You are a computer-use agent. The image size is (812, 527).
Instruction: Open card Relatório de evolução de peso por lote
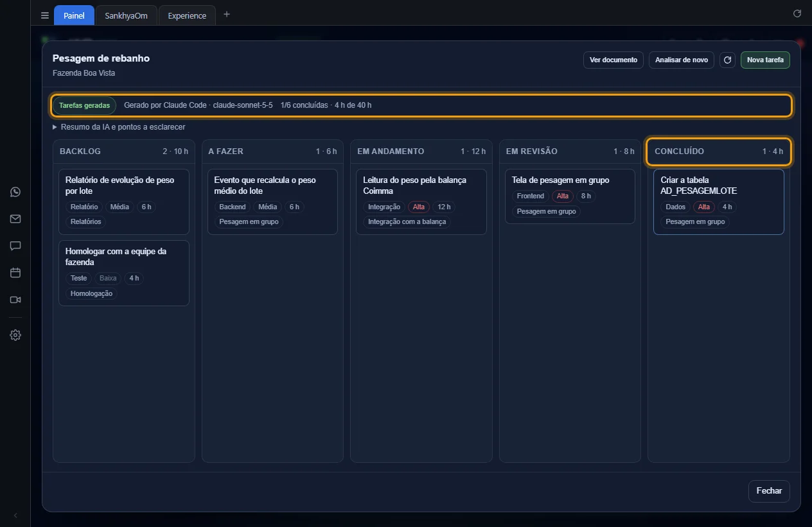point(124,202)
